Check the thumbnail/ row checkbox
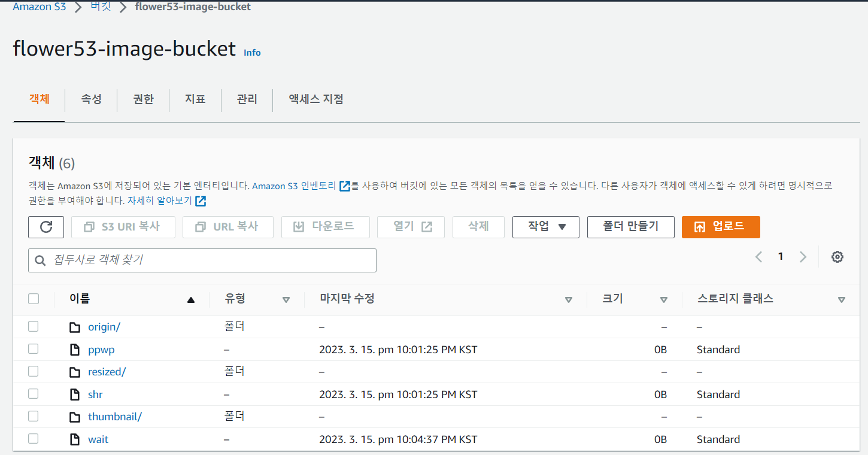The image size is (868, 455). pos(34,416)
